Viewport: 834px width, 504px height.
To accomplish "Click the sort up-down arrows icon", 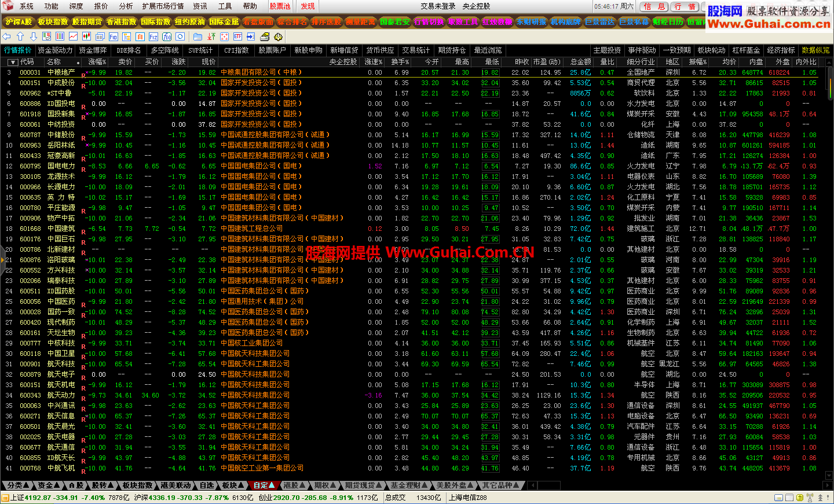I will pyautogui.click(x=211, y=36).
